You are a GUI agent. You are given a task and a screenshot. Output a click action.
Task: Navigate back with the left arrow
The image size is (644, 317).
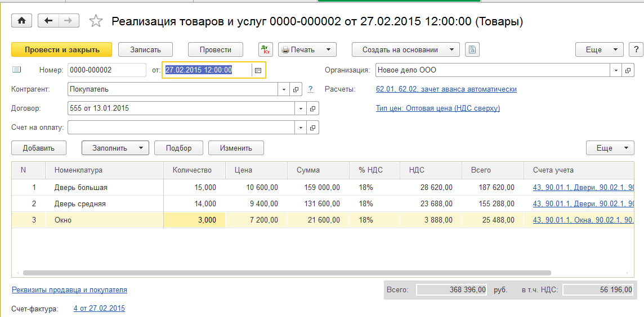(x=48, y=21)
